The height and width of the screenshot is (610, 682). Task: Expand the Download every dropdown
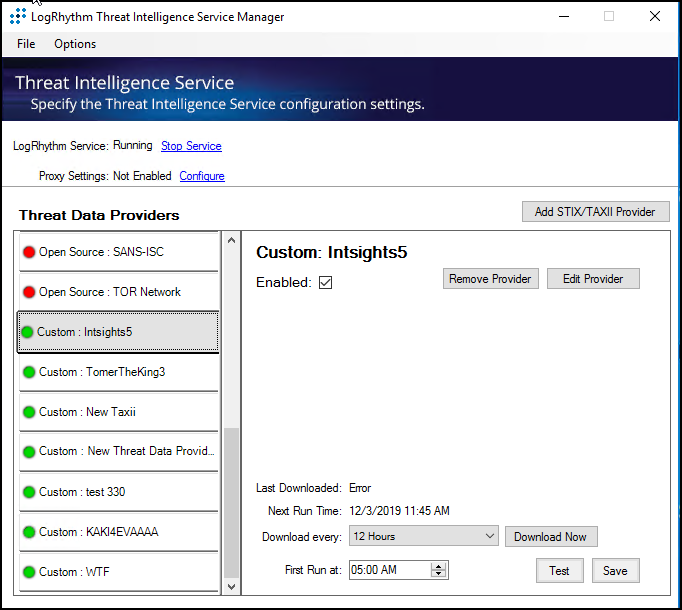coord(489,537)
